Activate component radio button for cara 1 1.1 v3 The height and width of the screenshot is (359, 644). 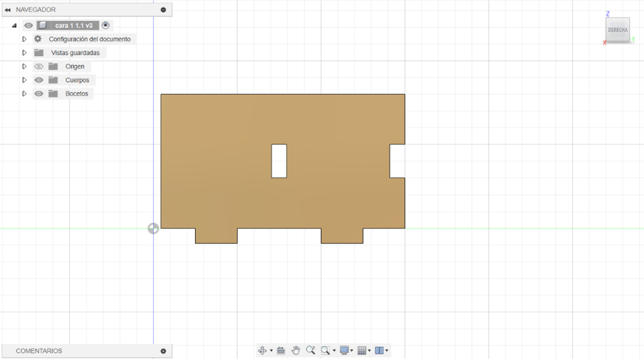click(105, 26)
